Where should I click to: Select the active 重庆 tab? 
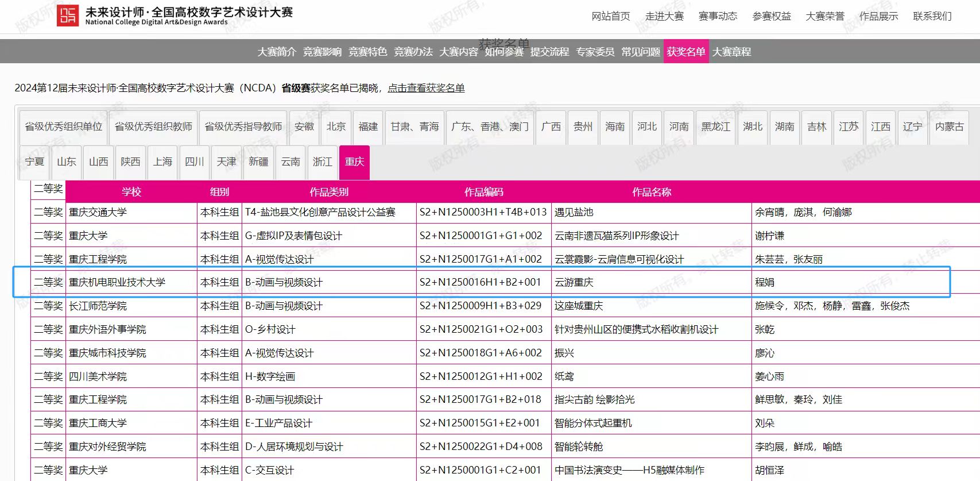click(354, 162)
